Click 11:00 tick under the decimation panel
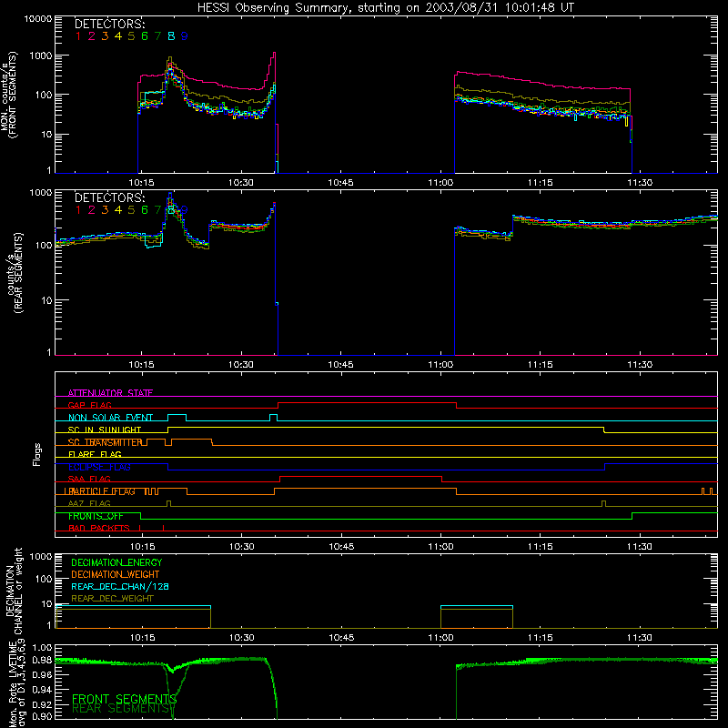The width and height of the screenshot is (728, 728). pos(440,638)
